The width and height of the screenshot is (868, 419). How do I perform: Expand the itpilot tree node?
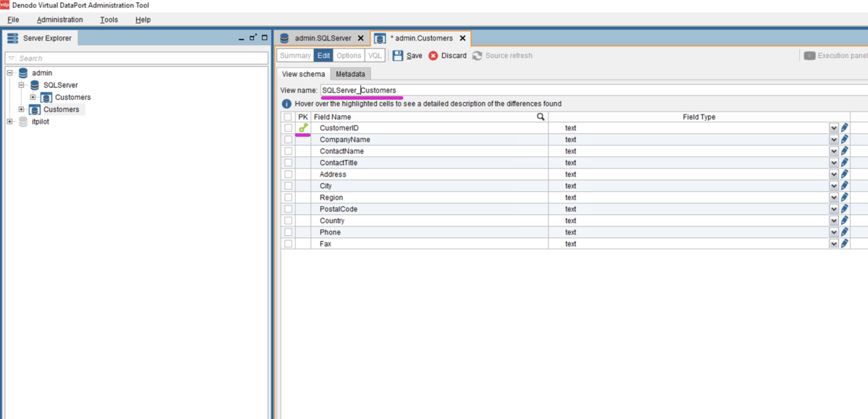tap(10, 122)
